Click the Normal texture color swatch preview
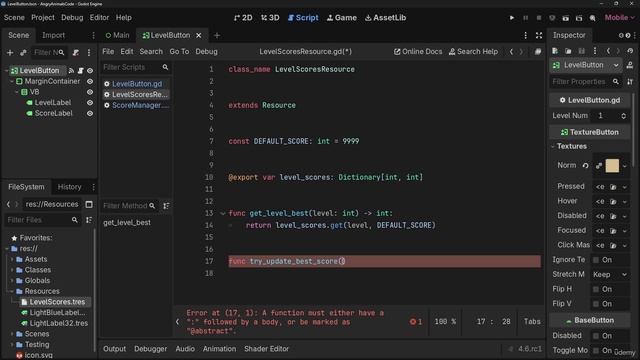 612,166
